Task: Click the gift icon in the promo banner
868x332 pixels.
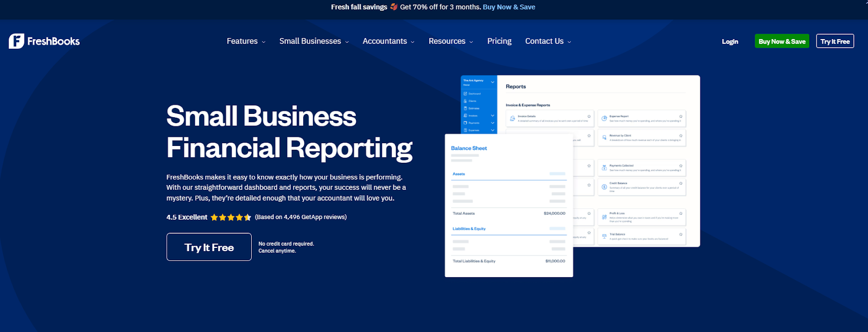Action: pyautogui.click(x=394, y=7)
